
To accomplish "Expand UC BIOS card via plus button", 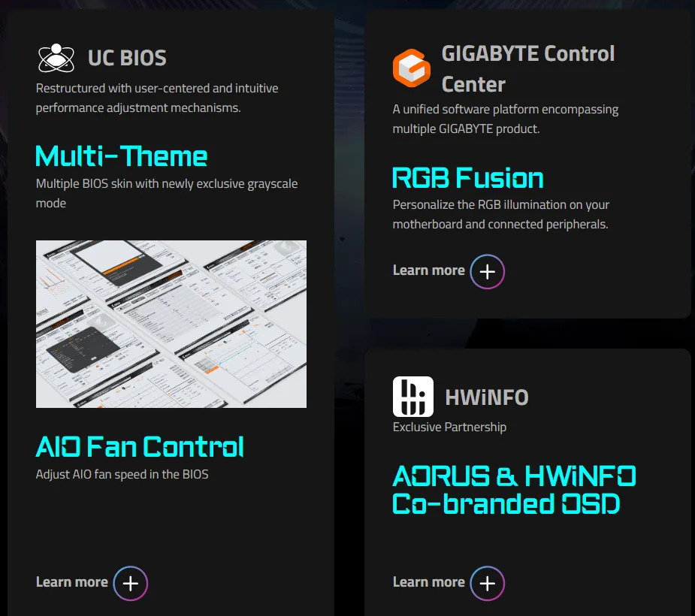I will (130, 583).
